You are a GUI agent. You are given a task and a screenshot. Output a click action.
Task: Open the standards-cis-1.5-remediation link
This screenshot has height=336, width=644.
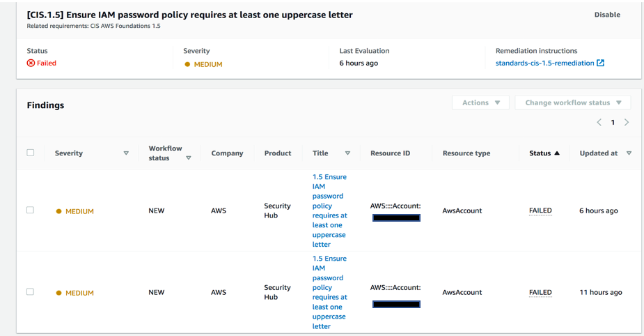click(x=544, y=63)
